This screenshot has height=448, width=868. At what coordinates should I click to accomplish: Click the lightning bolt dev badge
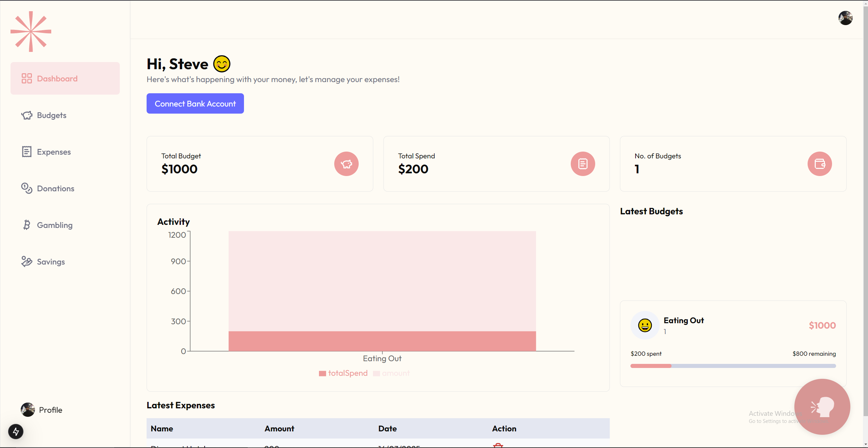(x=16, y=431)
